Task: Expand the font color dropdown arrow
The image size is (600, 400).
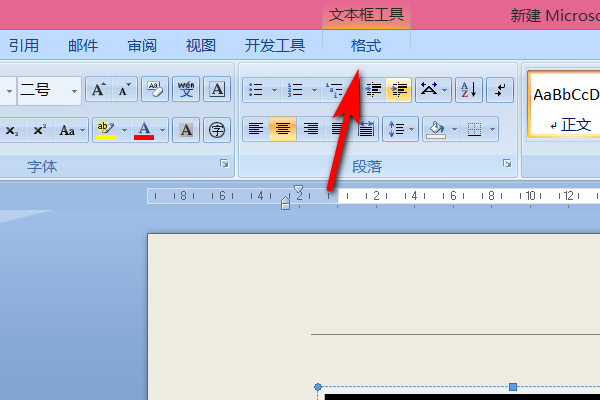Action: 162,131
